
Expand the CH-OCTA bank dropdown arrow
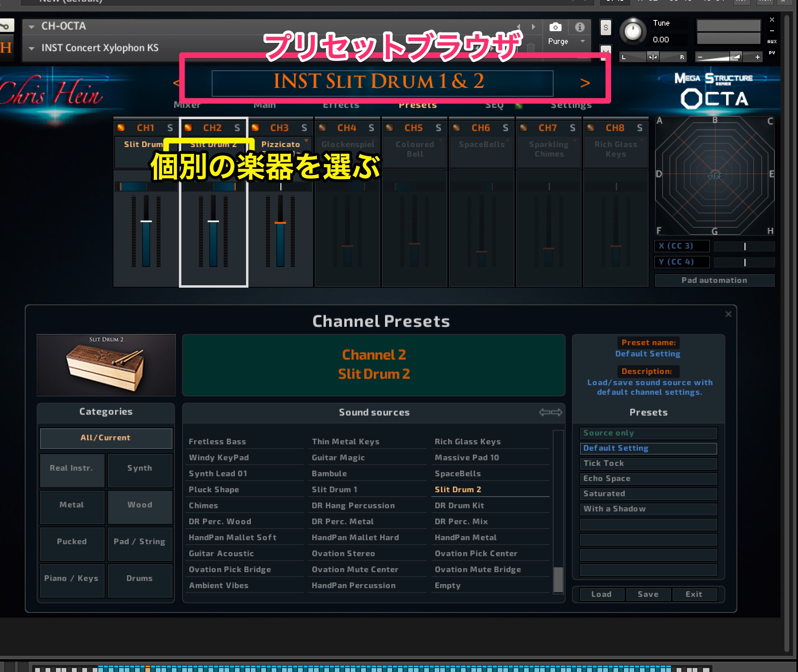coord(32,27)
